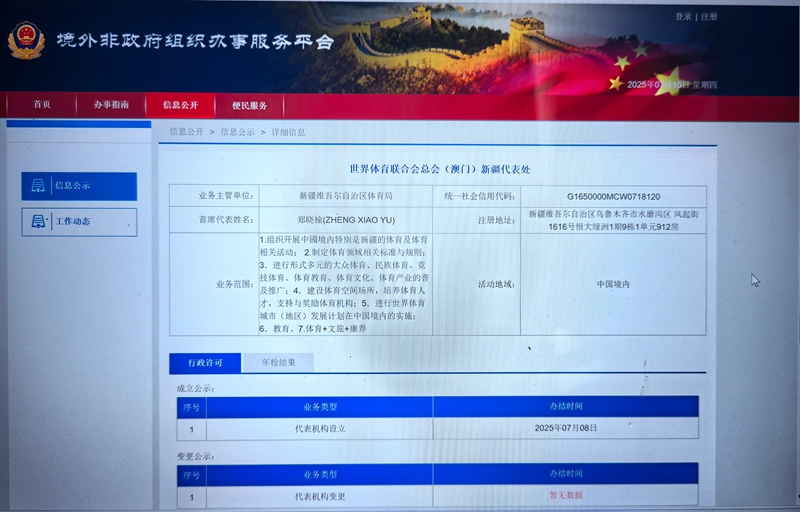
Task: Click the date 2025年07月08日
Action: (x=566, y=428)
